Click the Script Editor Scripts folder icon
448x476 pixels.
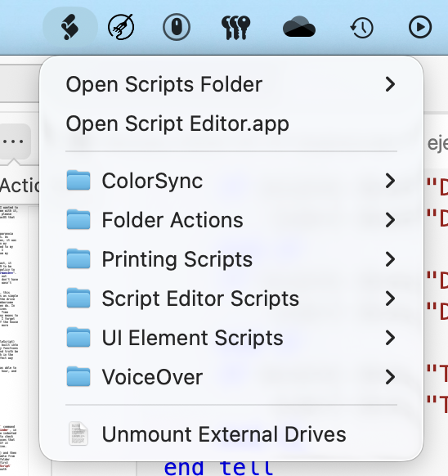click(x=78, y=298)
